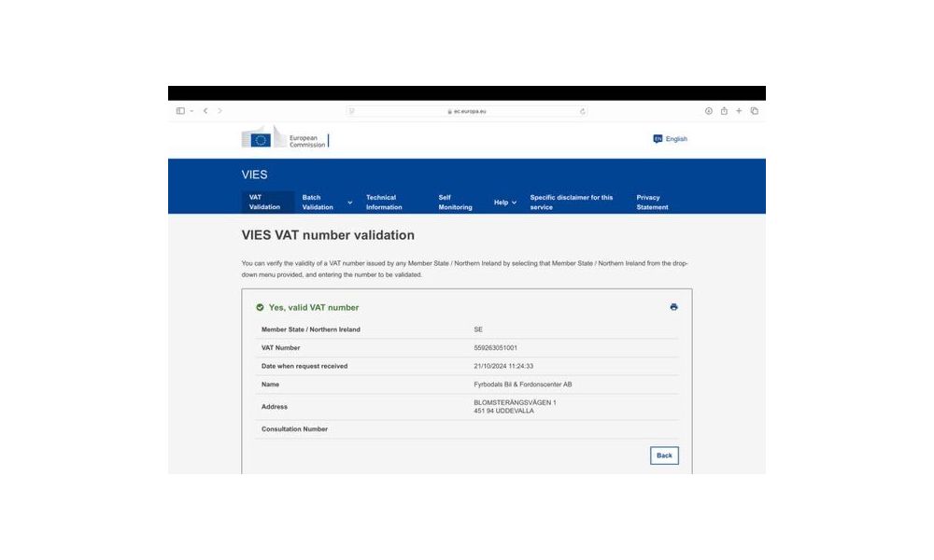Image resolution: width=934 pixels, height=560 pixels.
Task: Click the ec.europa.eu address bar
Action: click(467, 111)
